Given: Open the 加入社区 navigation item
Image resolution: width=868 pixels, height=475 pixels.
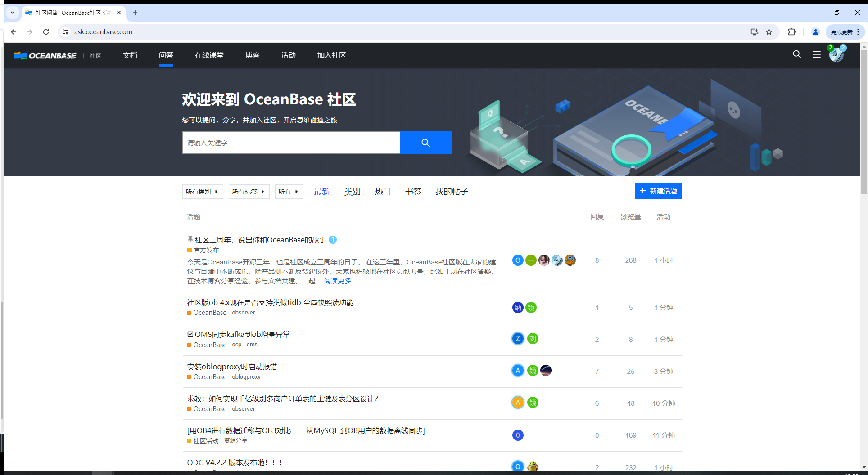Looking at the screenshot, I should pos(331,55).
